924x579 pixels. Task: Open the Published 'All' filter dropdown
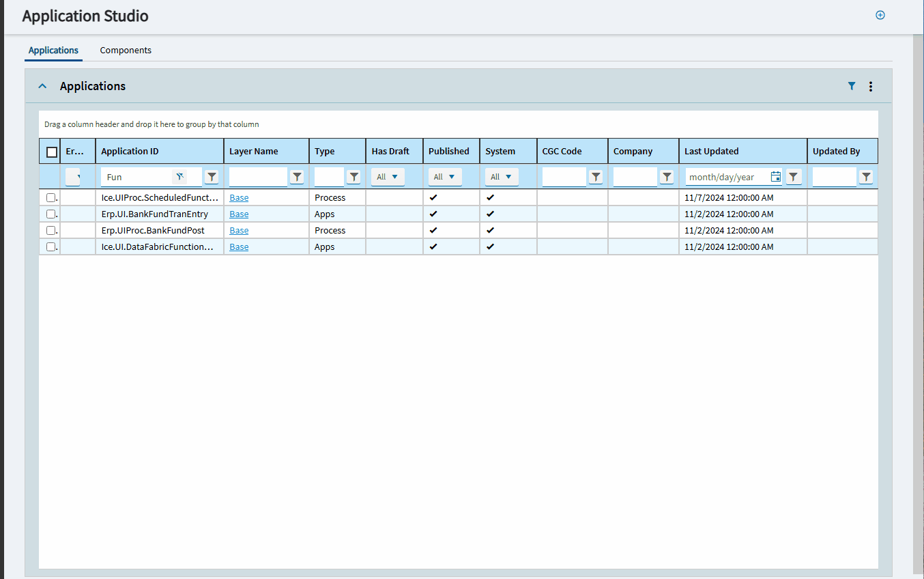coord(445,177)
